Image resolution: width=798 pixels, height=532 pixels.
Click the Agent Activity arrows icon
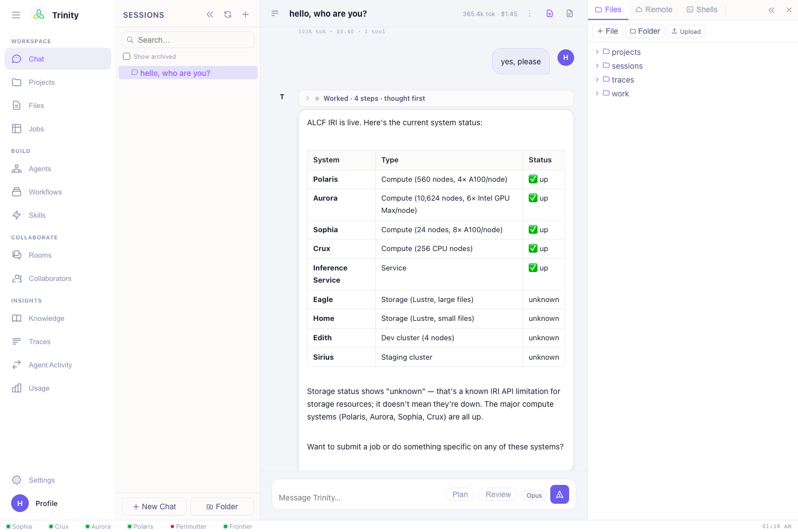17,365
